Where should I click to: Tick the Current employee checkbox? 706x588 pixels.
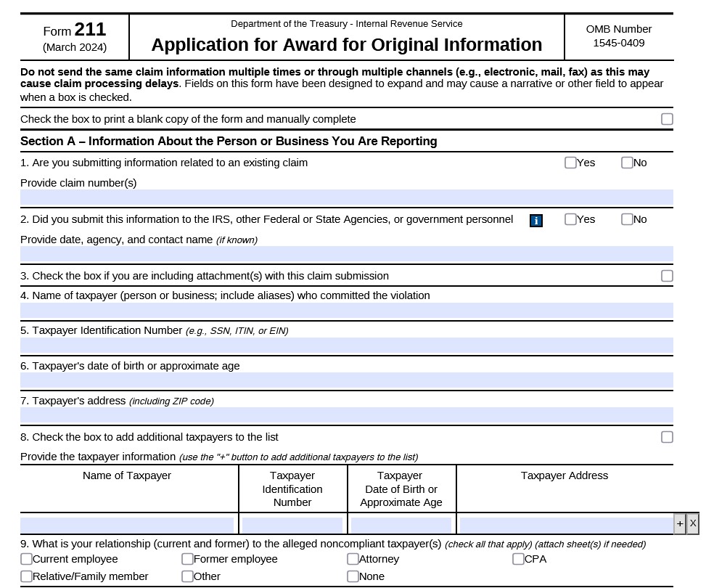pos(27,559)
